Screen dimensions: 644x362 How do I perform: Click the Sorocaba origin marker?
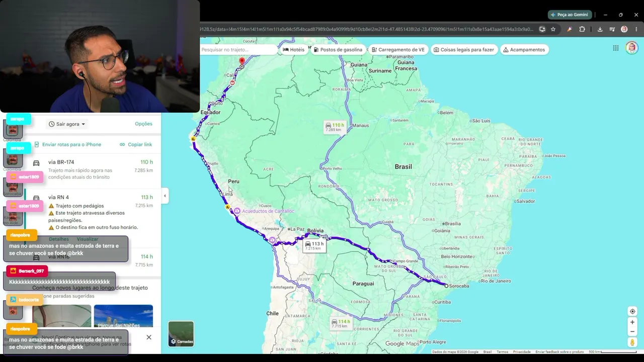click(x=446, y=286)
